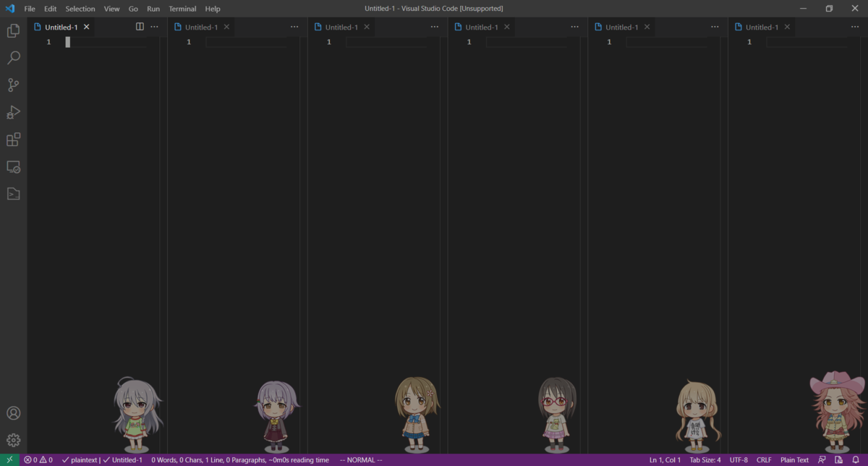
Task: Close Untitled-1 tab in second editor group
Action: [x=226, y=27]
